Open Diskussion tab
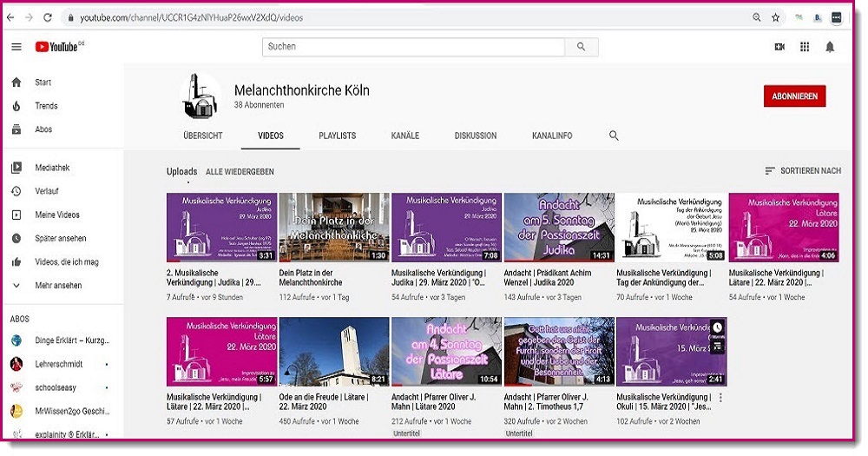The height and width of the screenshot is (456, 868). [476, 135]
